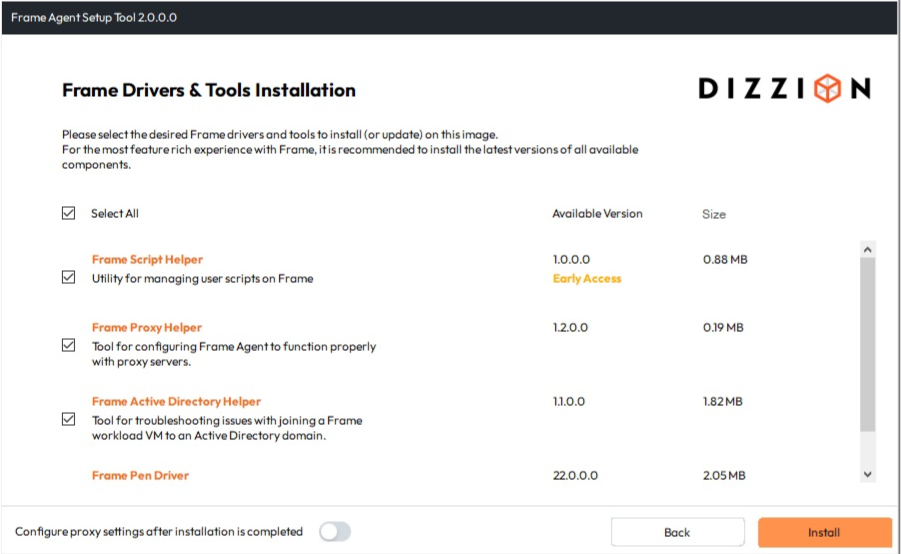The image size is (901, 554).
Task: Click the Dizzion logo
Action: (x=784, y=89)
